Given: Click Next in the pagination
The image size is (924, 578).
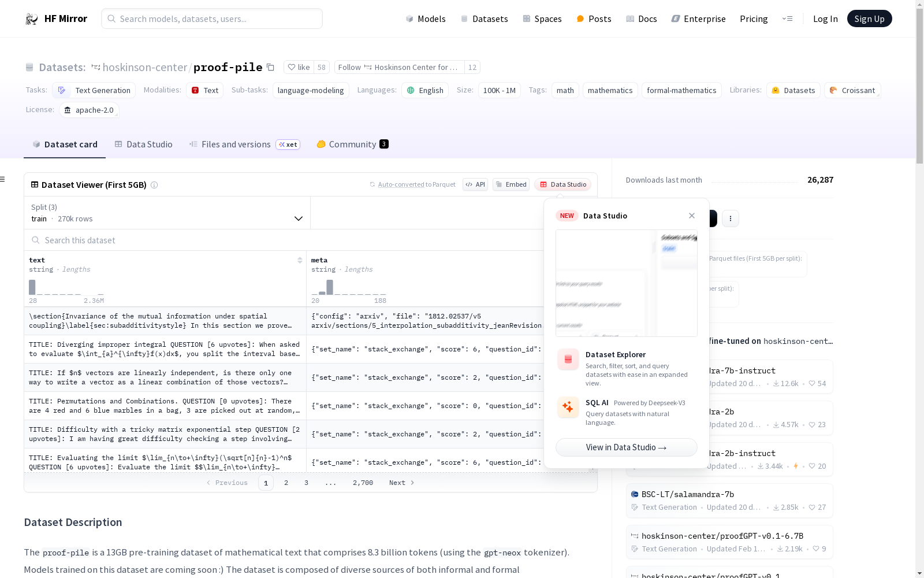Looking at the screenshot, I should coord(402,483).
